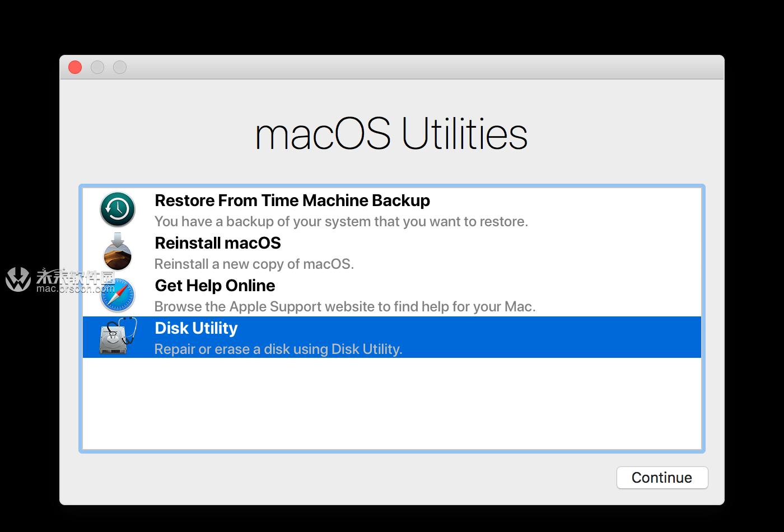Choose the Get Help Online title

point(215,286)
